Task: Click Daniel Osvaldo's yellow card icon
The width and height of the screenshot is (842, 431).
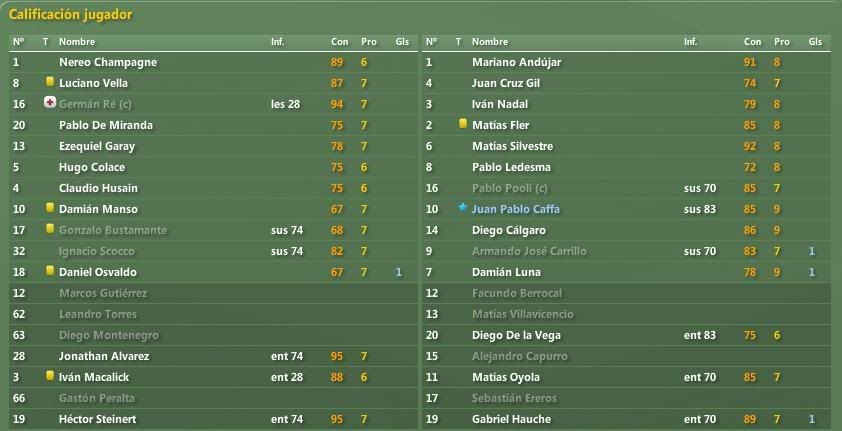Action: coord(50,271)
